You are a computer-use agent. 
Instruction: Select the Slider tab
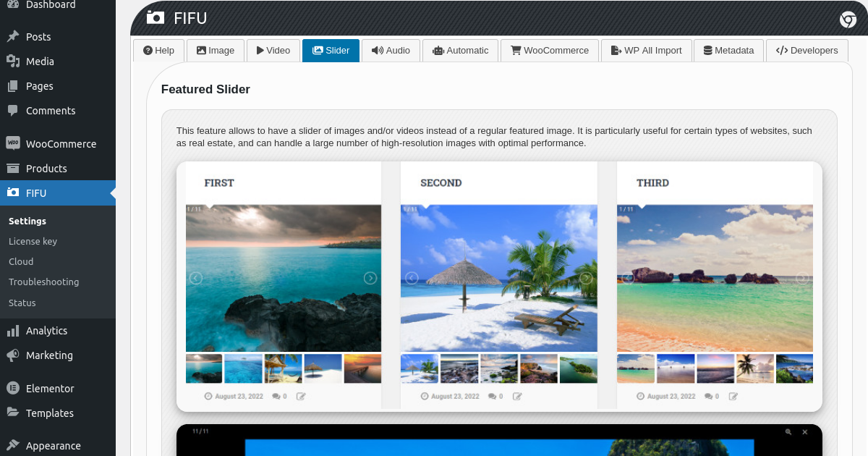(x=331, y=51)
